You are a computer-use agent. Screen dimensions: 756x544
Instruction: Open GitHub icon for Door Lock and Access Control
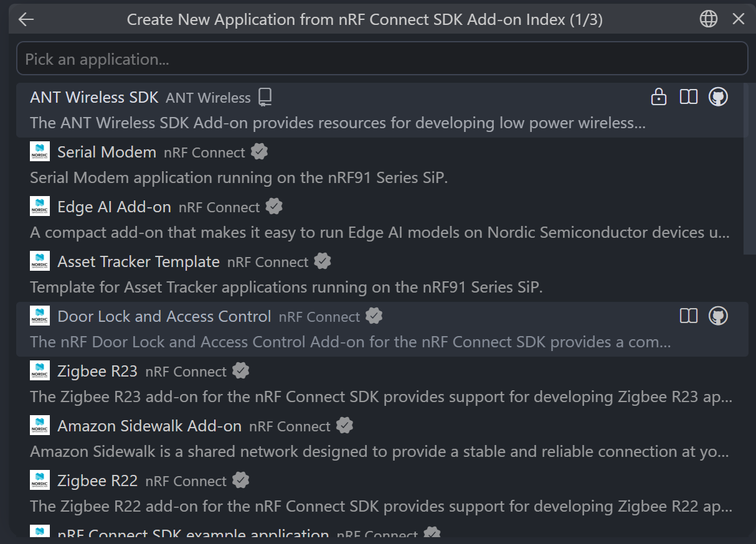point(719,316)
